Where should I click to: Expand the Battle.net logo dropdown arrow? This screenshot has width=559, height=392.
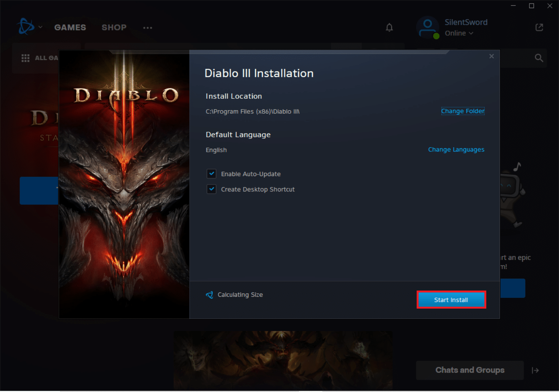pyautogui.click(x=40, y=27)
